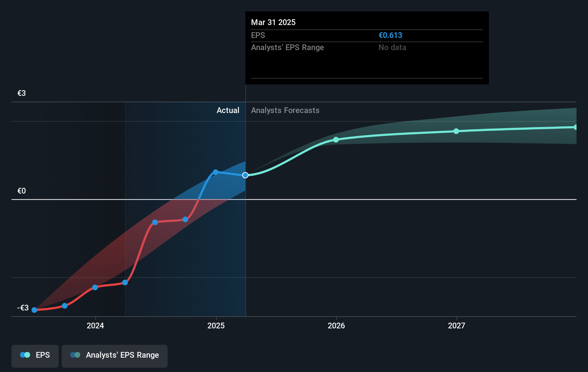Click the 2026 x-axis label
Image resolution: width=588 pixels, height=372 pixels.
pyautogui.click(x=336, y=325)
